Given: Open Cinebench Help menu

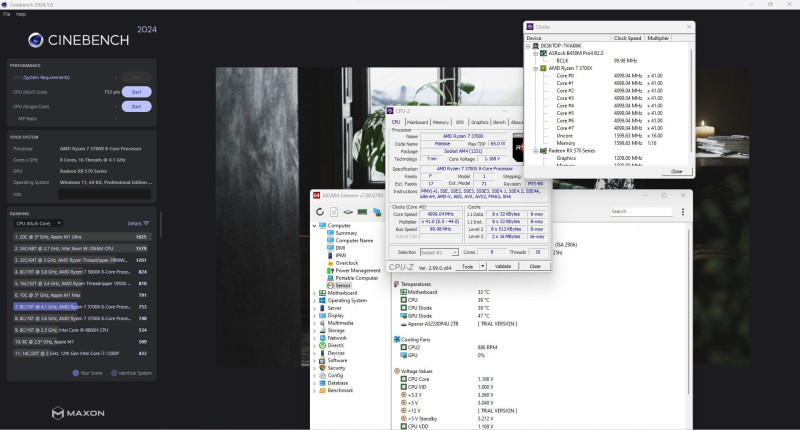Looking at the screenshot, I should tap(21, 14).
